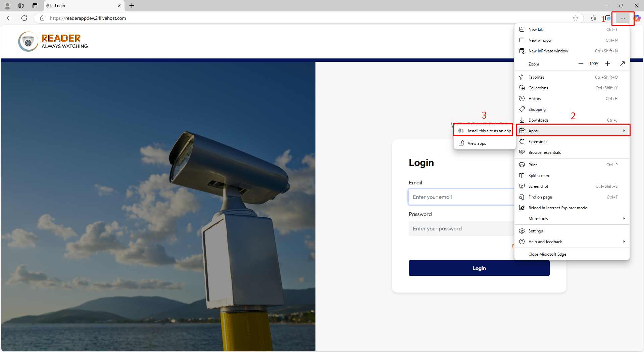Open History from the menu

(x=572, y=99)
